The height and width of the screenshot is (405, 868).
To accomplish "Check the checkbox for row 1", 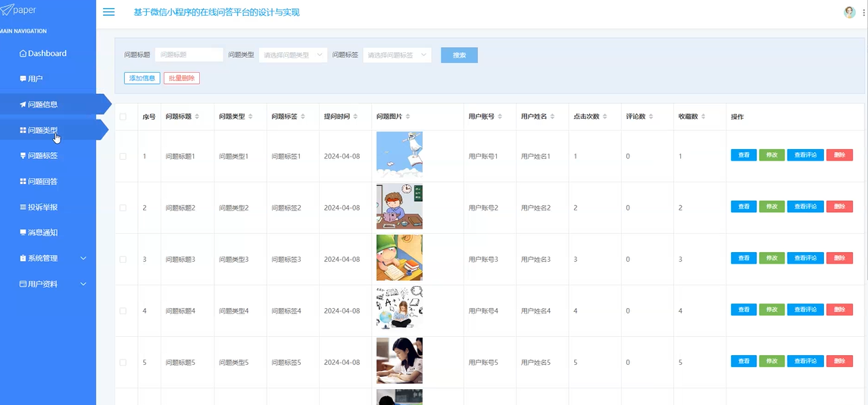I will [123, 156].
